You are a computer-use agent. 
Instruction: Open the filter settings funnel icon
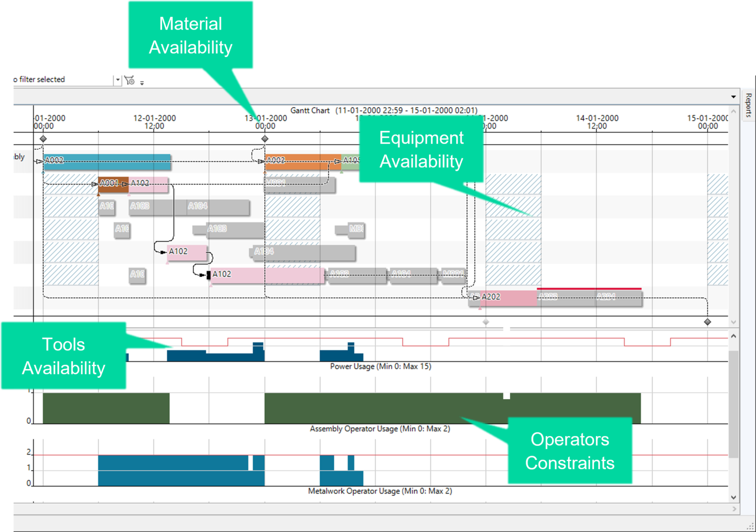point(129,80)
